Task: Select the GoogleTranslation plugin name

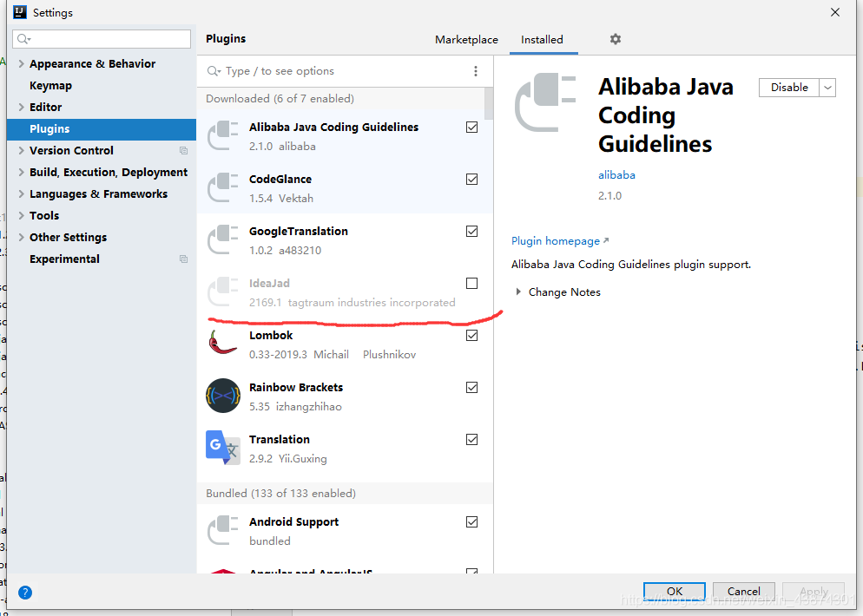Action: (x=299, y=232)
